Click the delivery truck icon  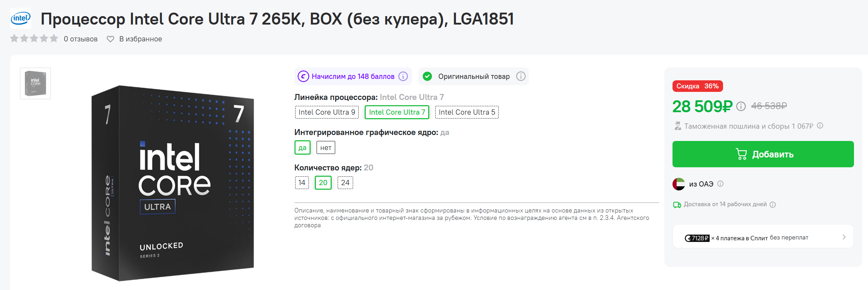677,204
